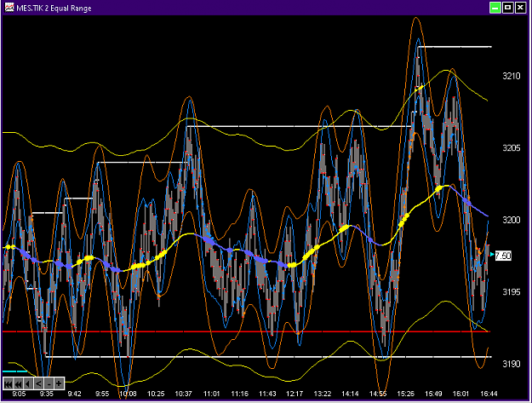Click the 9:55 time axis label
Screen dimensions: 532x403
point(102,394)
